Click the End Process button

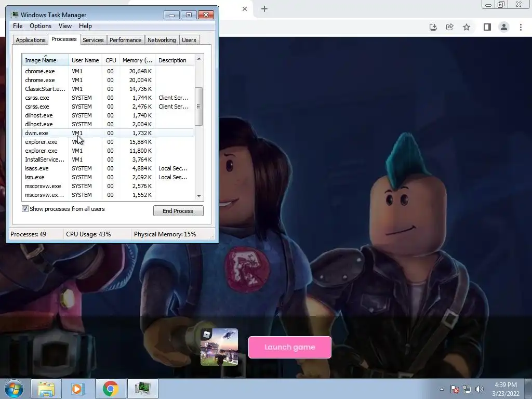point(178,211)
